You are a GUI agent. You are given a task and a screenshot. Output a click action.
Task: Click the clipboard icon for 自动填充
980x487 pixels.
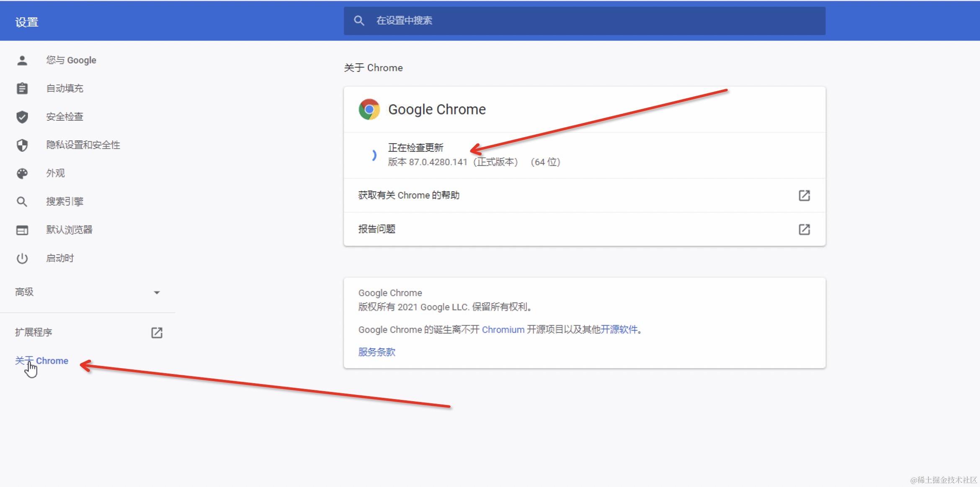tap(22, 88)
